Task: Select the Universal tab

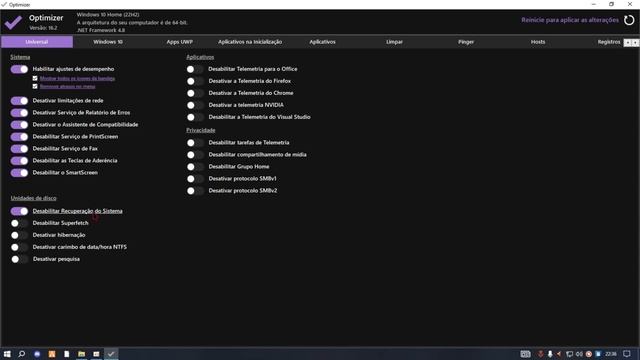Action: point(37,42)
